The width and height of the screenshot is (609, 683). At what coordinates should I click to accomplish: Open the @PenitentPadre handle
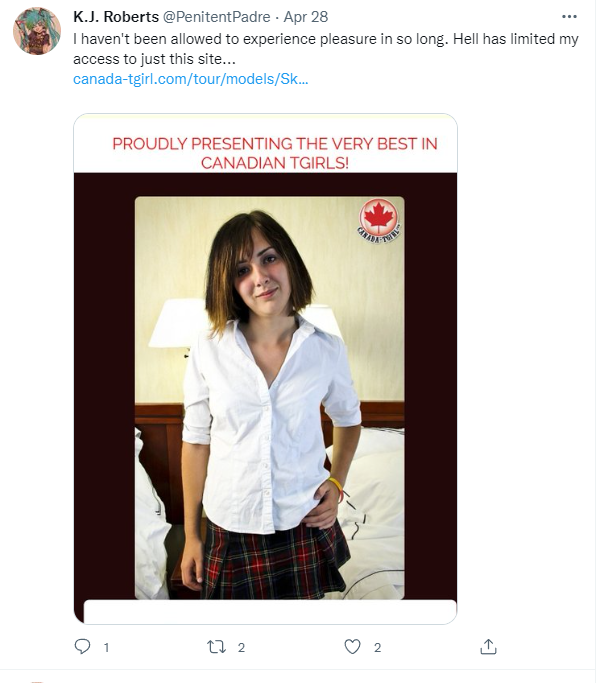pos(217,17)
